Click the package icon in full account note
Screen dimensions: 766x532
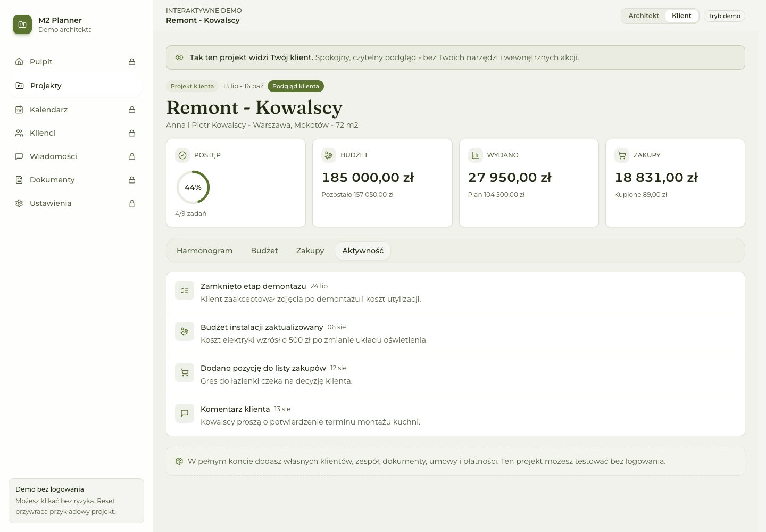click(179, 461)
